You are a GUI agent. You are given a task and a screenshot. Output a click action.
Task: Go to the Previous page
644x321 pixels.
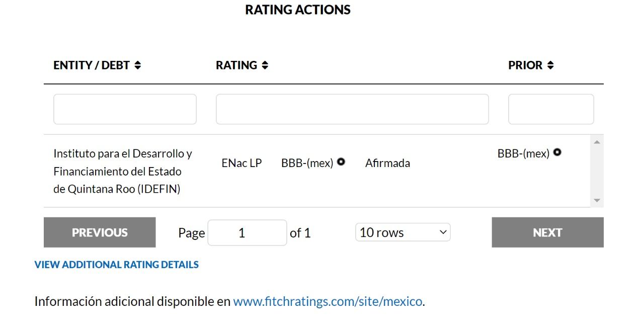[x=100, y=232]
